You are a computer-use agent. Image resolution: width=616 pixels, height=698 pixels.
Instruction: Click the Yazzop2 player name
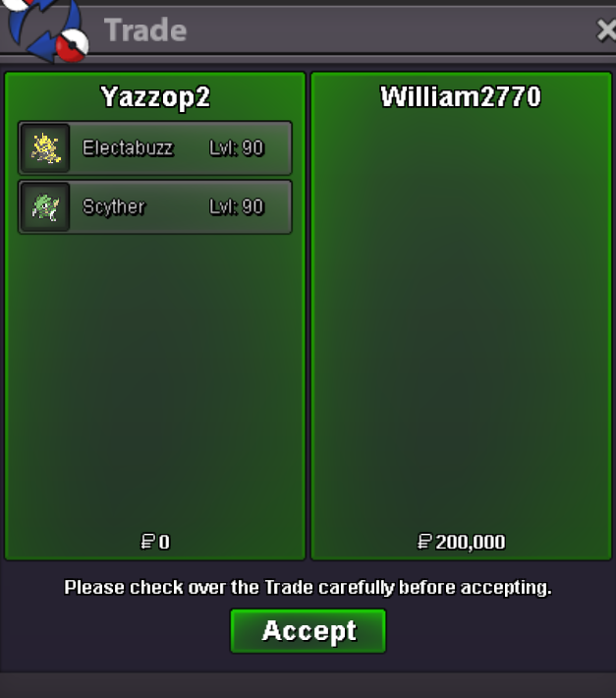pos(155,97)
